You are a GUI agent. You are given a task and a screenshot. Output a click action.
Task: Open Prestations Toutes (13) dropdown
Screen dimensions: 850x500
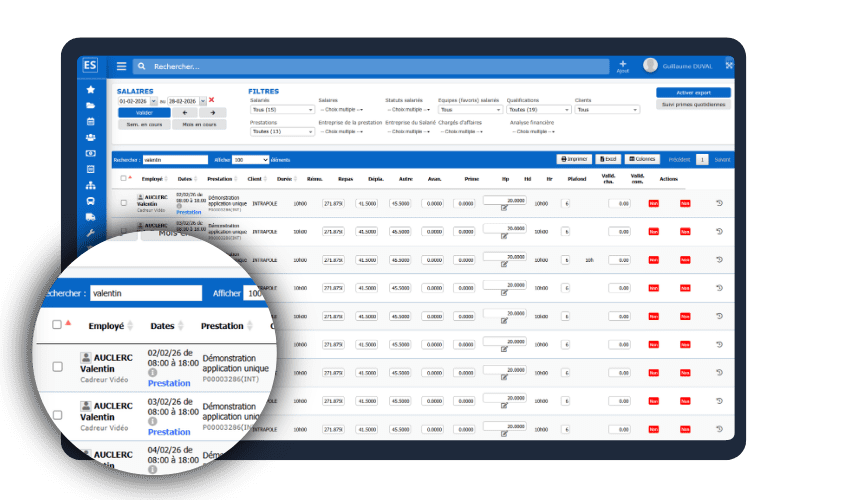click(282, 131)
